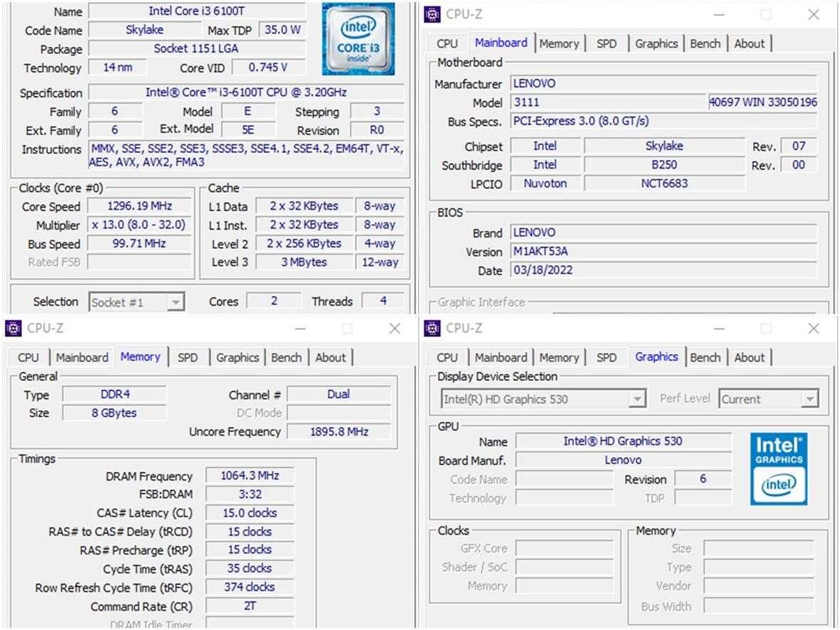The width and height of the screenshot is (840, 630).
Task: Close the Mainboard CPU-Z window
Action: 813,14
